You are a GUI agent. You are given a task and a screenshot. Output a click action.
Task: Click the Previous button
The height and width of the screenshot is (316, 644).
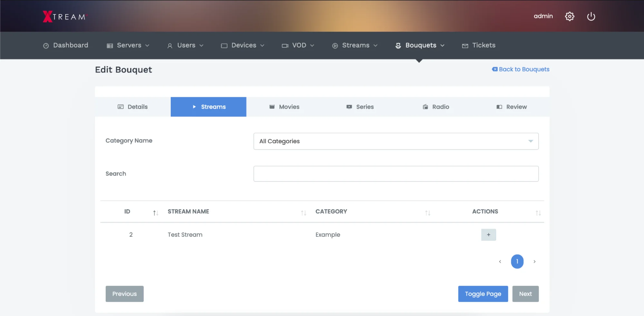(125, 294)
